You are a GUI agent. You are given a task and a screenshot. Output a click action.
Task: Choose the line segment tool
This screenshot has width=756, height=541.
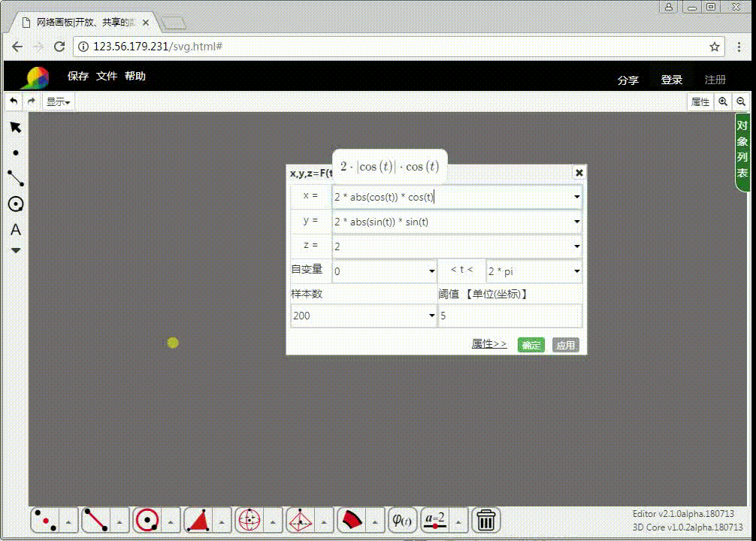click(16, 178)
